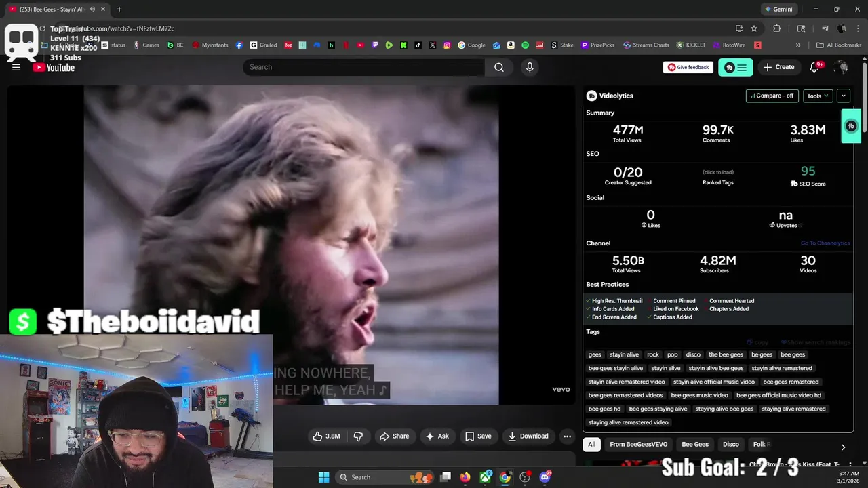The width and height of the screenshot is (868, 488).
Task: Open the Twitch bookmark icon
Action: pos(375,45)
